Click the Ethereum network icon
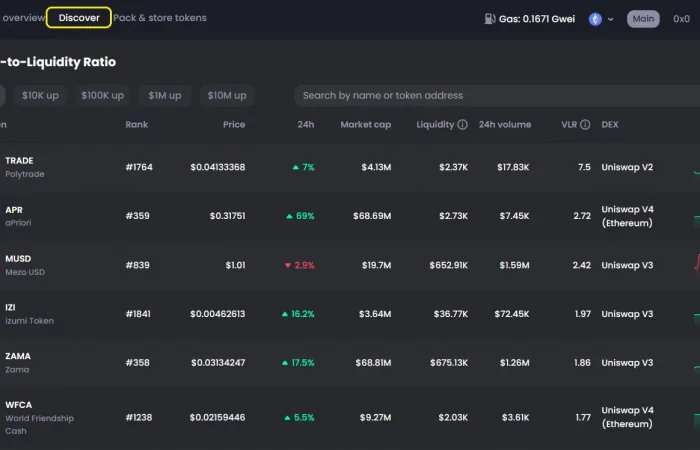 [595, 19]
